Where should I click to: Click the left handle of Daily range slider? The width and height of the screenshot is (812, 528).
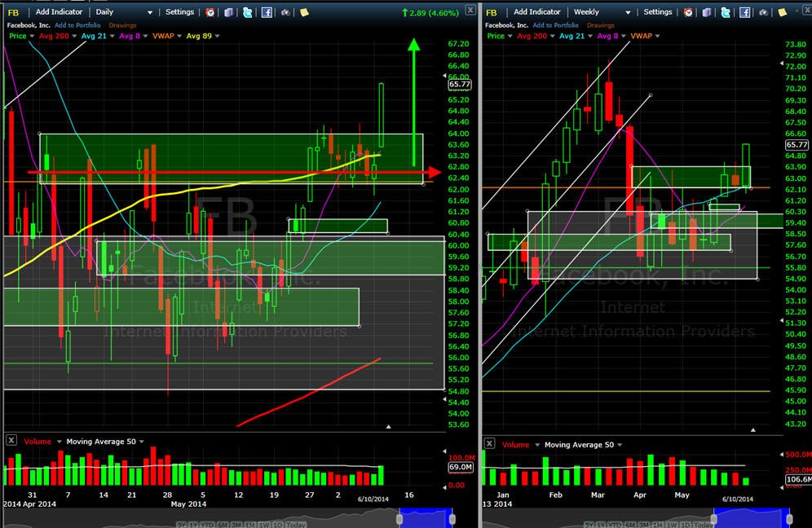coord(399,518)
